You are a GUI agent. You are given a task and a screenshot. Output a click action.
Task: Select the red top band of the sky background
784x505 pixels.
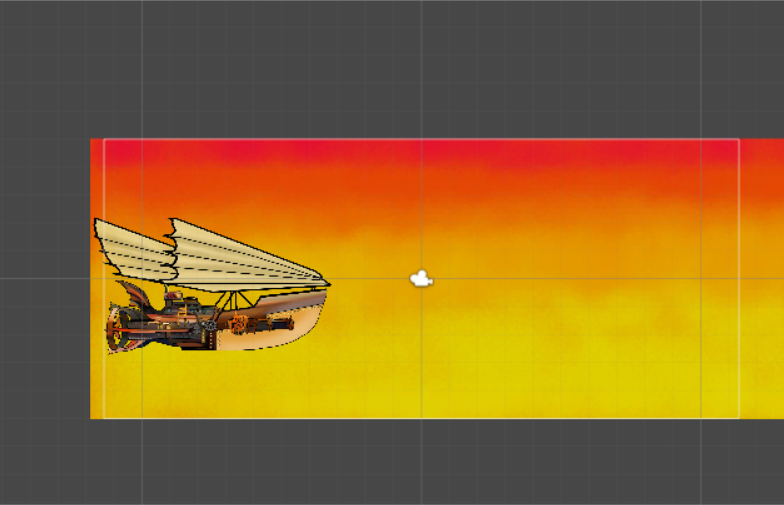(420, 152)
